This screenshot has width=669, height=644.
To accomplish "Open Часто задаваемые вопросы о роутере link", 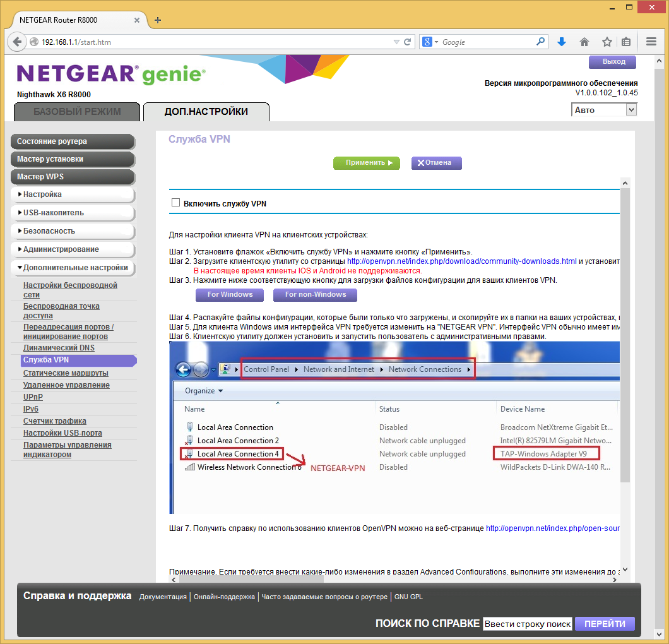I will coord(324,597).
